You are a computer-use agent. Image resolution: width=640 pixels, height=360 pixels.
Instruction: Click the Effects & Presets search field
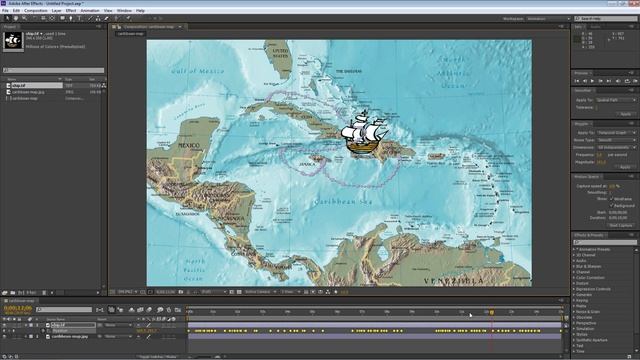pyautogui.click(x=605, y=242)
